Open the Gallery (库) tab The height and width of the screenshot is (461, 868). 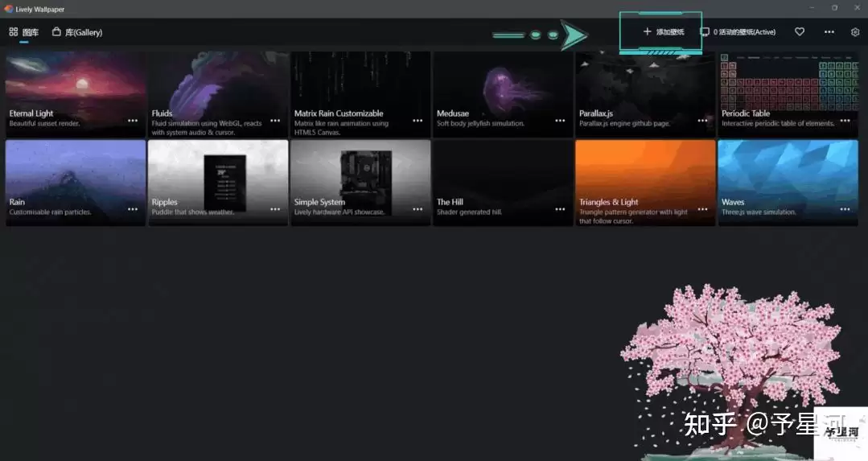[77, 32]
